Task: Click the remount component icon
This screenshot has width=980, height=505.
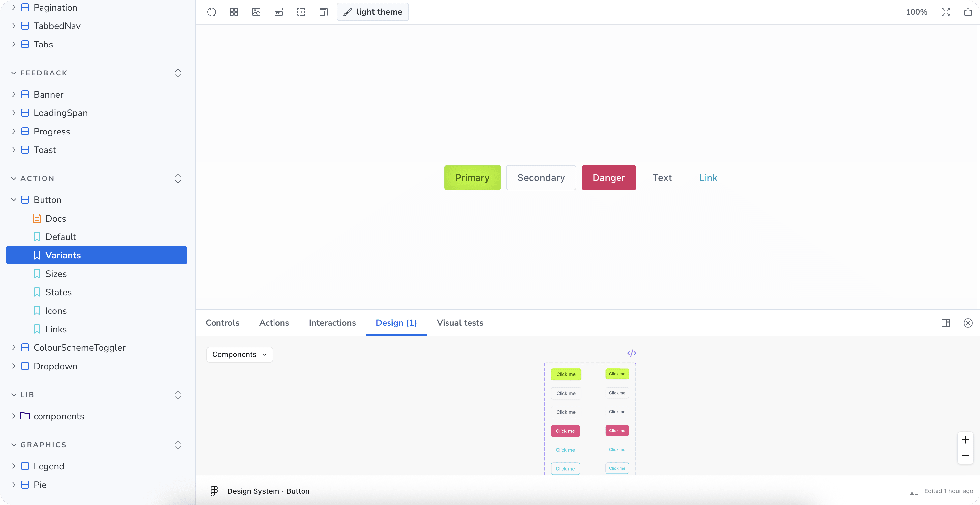Action: [212, 12]
